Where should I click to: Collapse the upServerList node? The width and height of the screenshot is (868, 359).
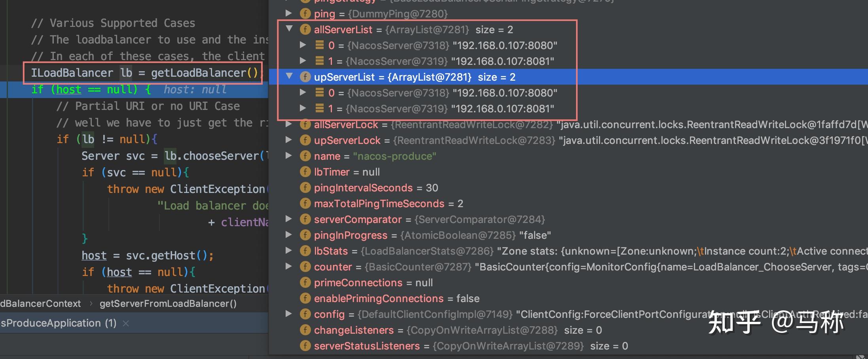pos(289,76)
